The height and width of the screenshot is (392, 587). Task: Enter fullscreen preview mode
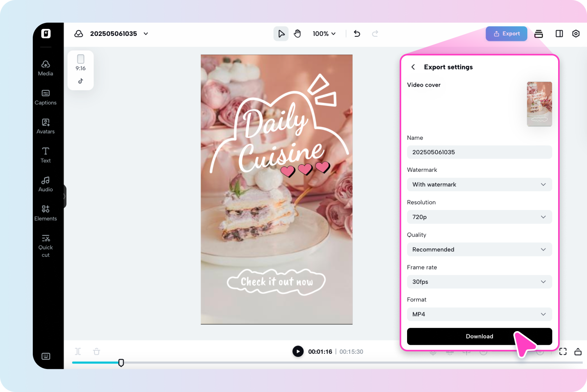point(563,351)
